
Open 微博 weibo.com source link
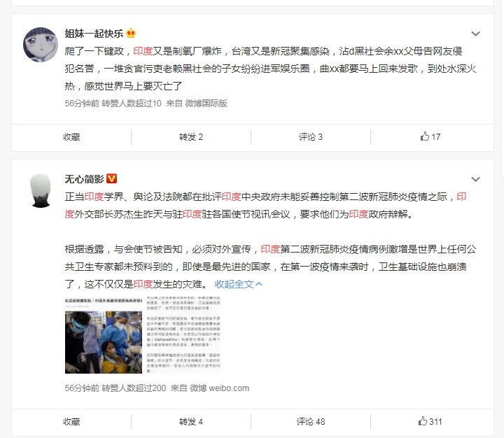click(x=219, y=388)
